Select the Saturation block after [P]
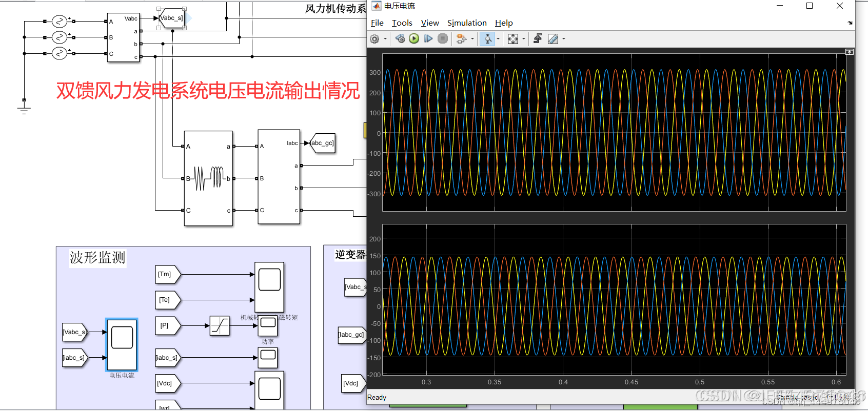The width and height of the screenshot is (868, 411). pyautogui.click(x=220, y=326)
